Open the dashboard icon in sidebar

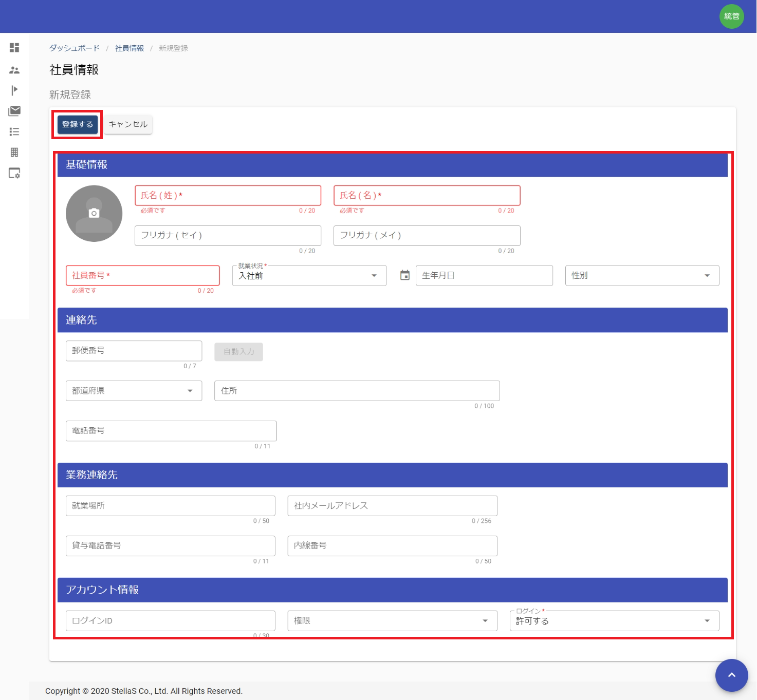pos(14,48)
